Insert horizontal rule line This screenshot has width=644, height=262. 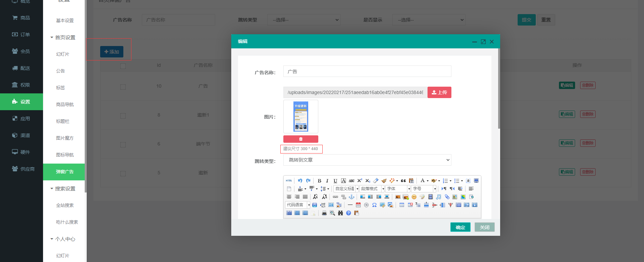pos(350,205)
